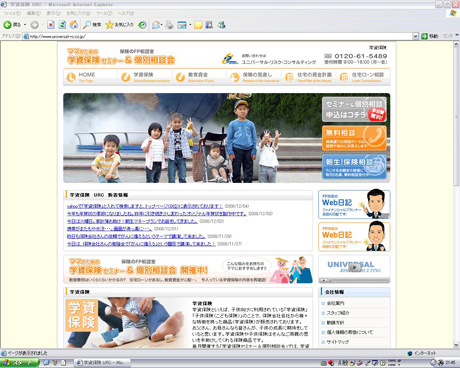Viewport: 460px width, 368px height.
Task: Click the Stop loading icon
Action: pos(51,25)
